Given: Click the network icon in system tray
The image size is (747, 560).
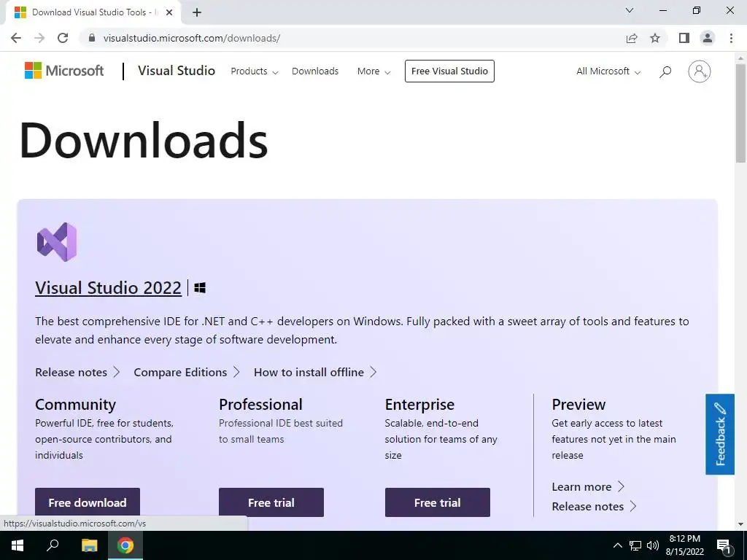Looking at the screenshot, I should click(x=635, y=545).
